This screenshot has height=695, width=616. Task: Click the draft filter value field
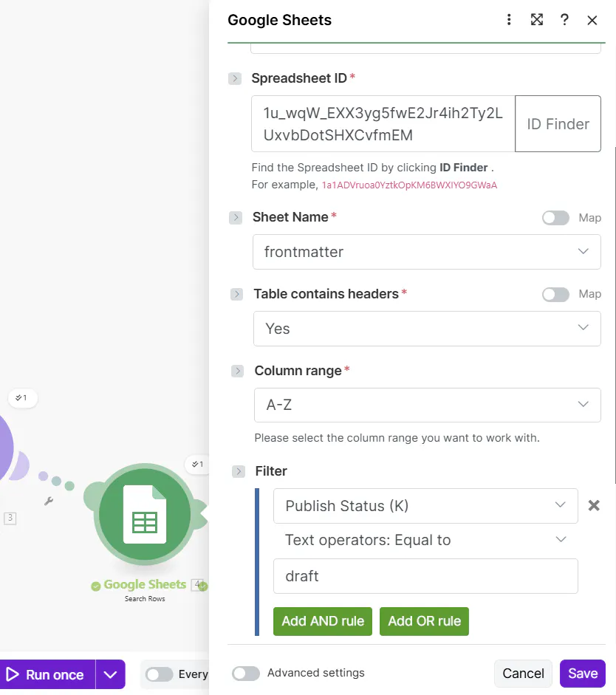(425, 576)
